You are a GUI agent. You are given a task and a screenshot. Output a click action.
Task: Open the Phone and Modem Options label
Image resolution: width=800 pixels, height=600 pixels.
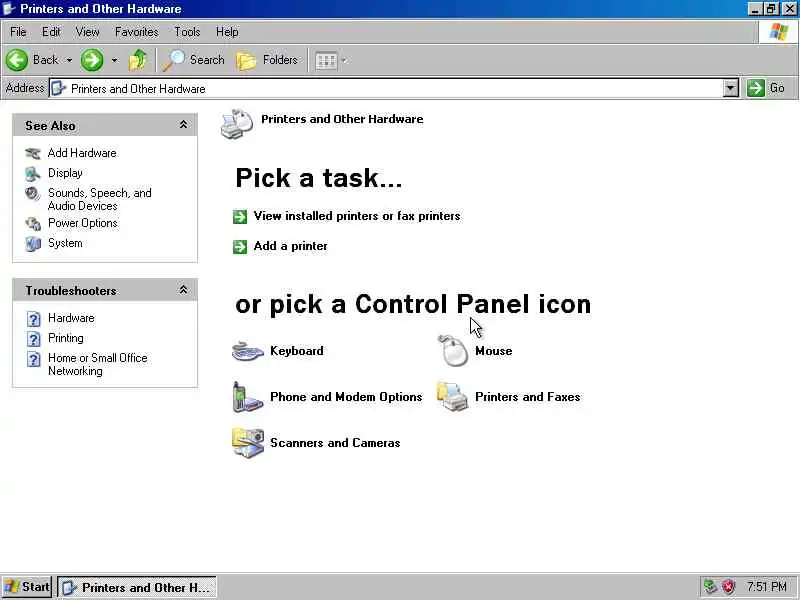coord(346,397)
